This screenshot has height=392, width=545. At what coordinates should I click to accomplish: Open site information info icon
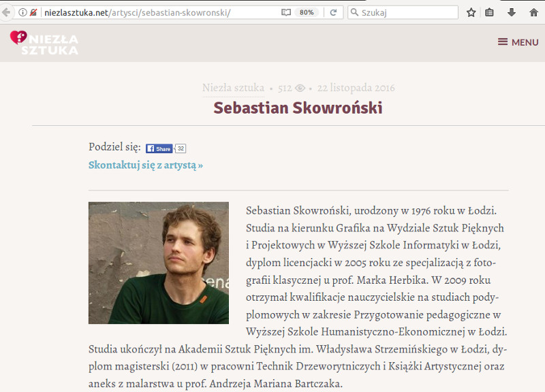(x=22, y=12)
